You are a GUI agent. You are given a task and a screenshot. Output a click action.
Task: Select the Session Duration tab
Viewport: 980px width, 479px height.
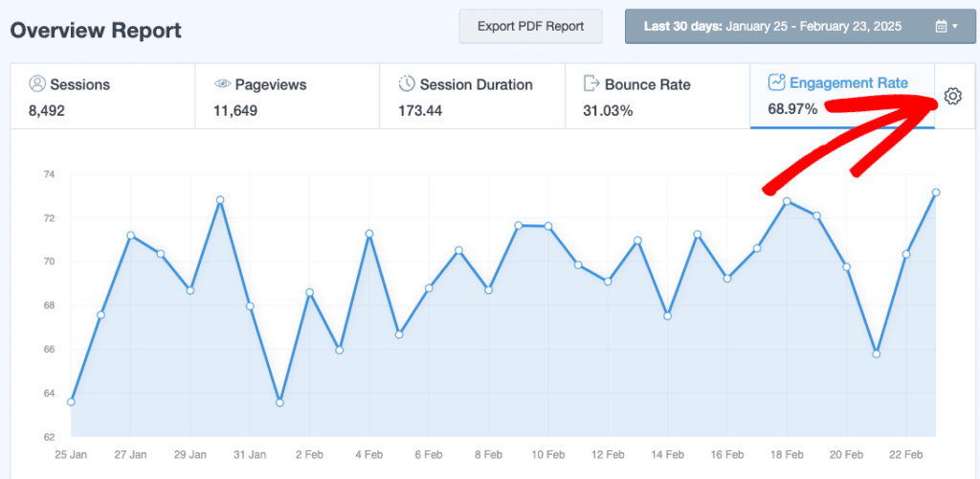coord(472,97)
